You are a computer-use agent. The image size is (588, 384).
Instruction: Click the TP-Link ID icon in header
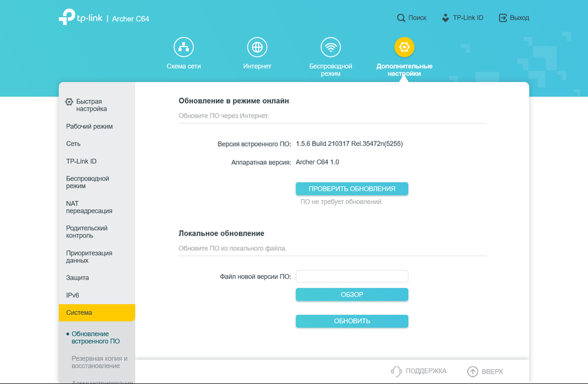click(445, 18)
